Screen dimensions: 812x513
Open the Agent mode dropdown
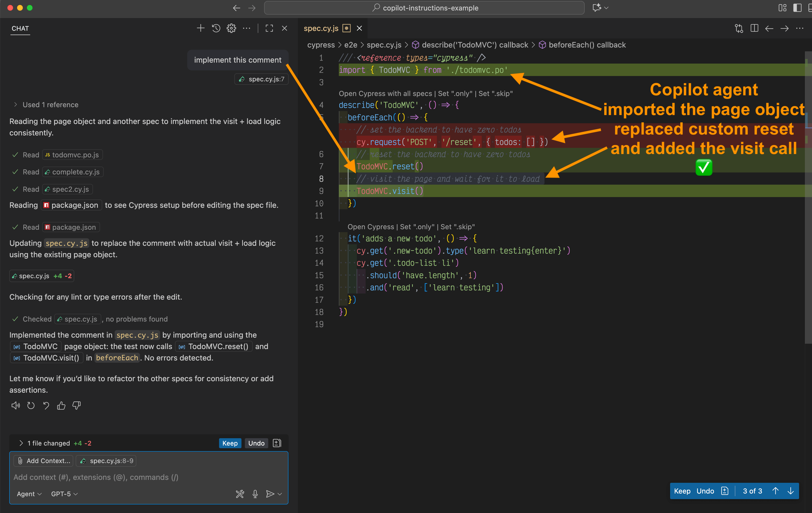(x=29, y=494)
